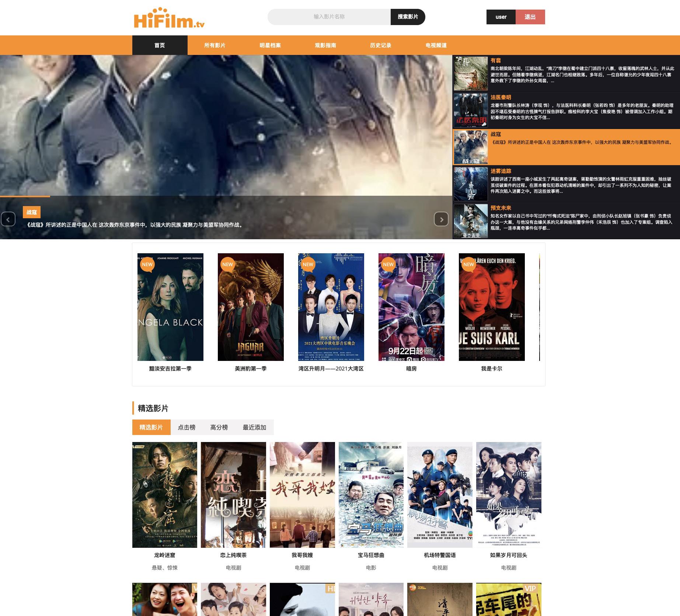Open the 机场特警国语 poster
The image size is (680, 616).
[x=440, y=495]
